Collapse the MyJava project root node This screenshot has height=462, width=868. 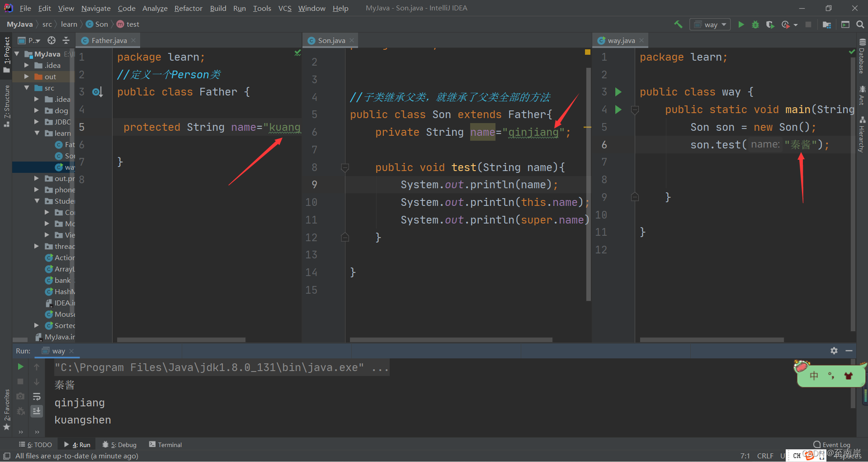[17, 54]
